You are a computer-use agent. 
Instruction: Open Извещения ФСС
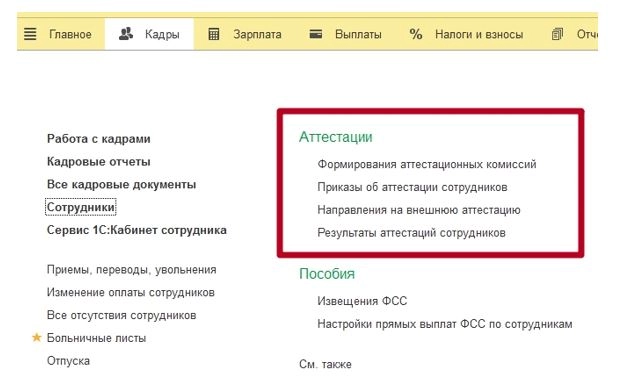pyautogui.click(x=362, y=301)
